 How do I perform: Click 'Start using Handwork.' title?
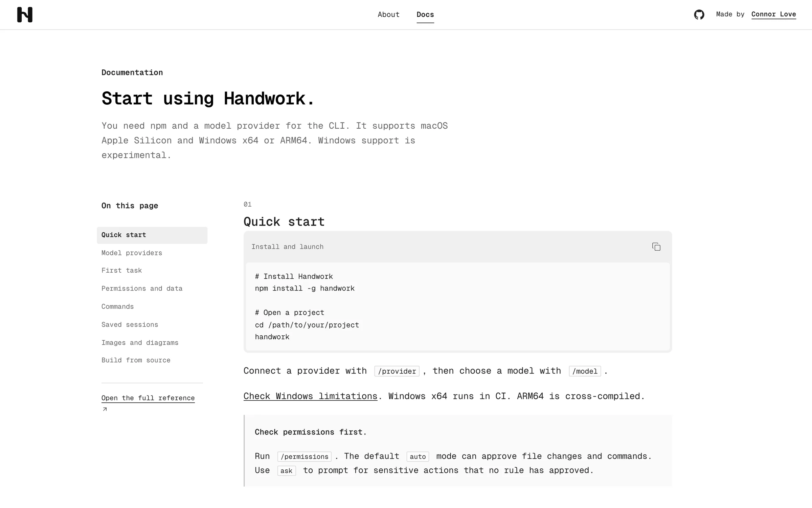pyautogui.click(x=208, y=99)
